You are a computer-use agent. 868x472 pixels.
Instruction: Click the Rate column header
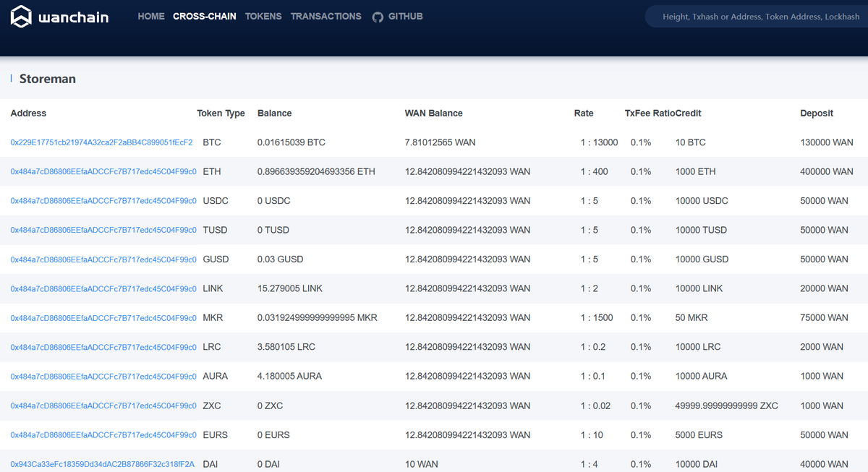[584, 113]
